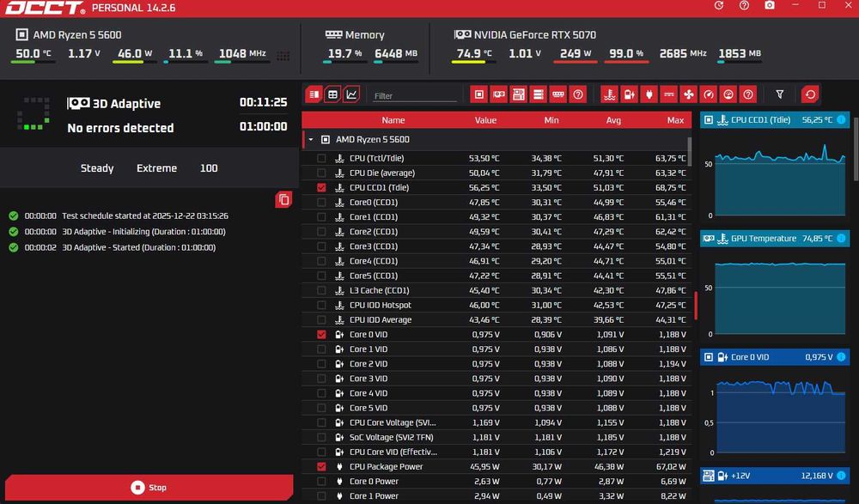Enable the CPU (Tctl/Tdie) checkbox
This screenshot has height=504, width=859.
[321, 158]
